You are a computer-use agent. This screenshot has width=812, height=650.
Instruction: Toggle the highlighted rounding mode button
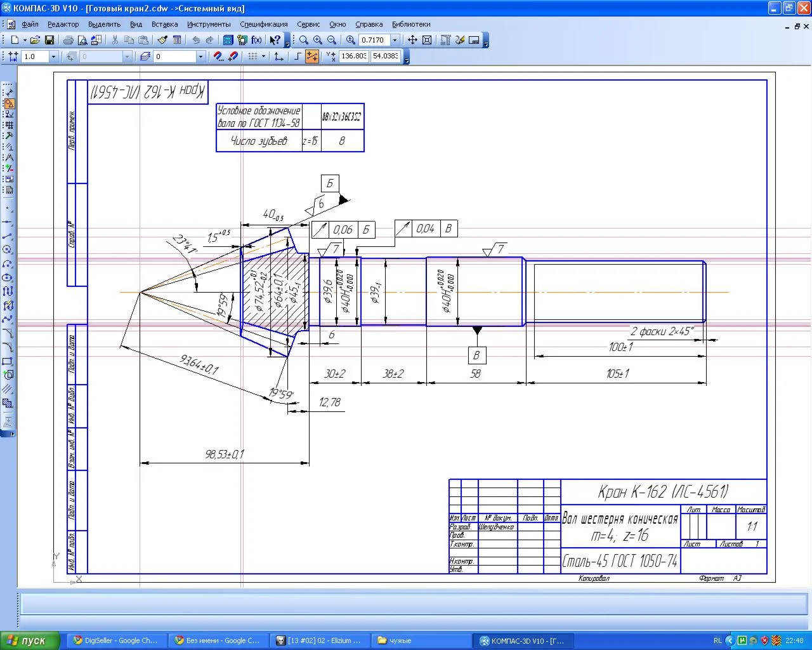(x=312, y=56)
